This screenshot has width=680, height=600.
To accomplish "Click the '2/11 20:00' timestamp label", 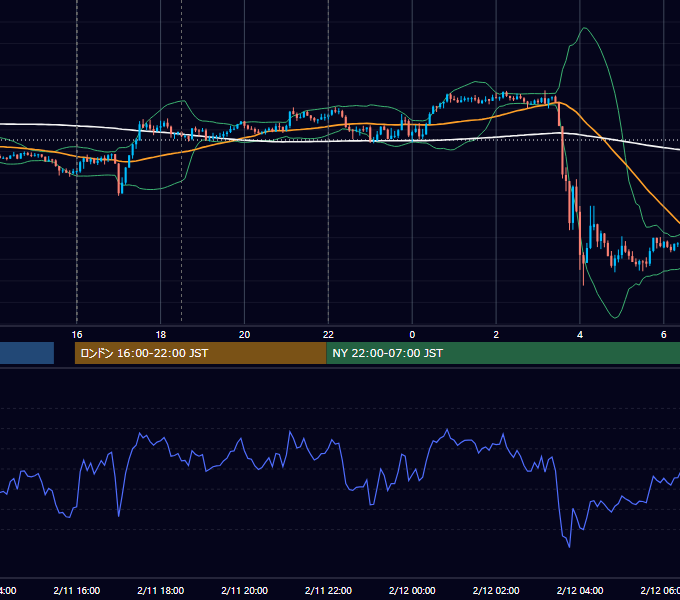I will click(245, 590).
